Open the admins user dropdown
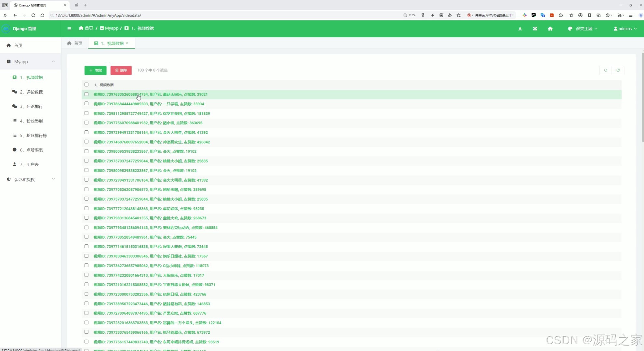The width and height of the screenshot is (644, 351). pos(625,29)
